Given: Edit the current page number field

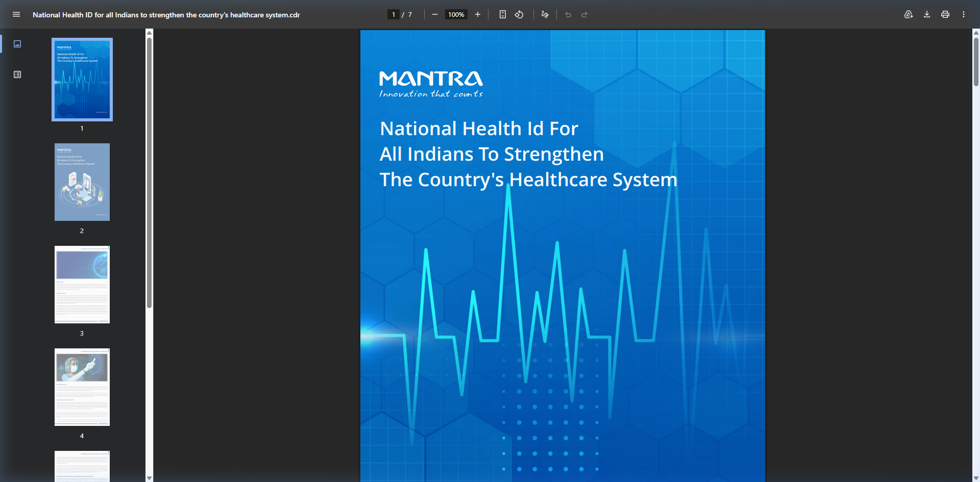Looking at the screenshot, I should (x=394, y=14).
